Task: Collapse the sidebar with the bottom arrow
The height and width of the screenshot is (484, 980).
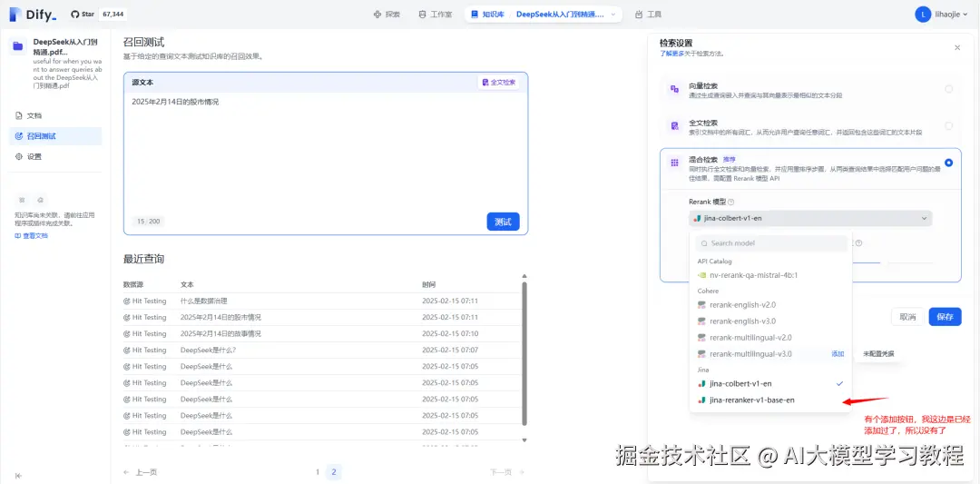Action: pyautogui.click(x=19, y=476)
